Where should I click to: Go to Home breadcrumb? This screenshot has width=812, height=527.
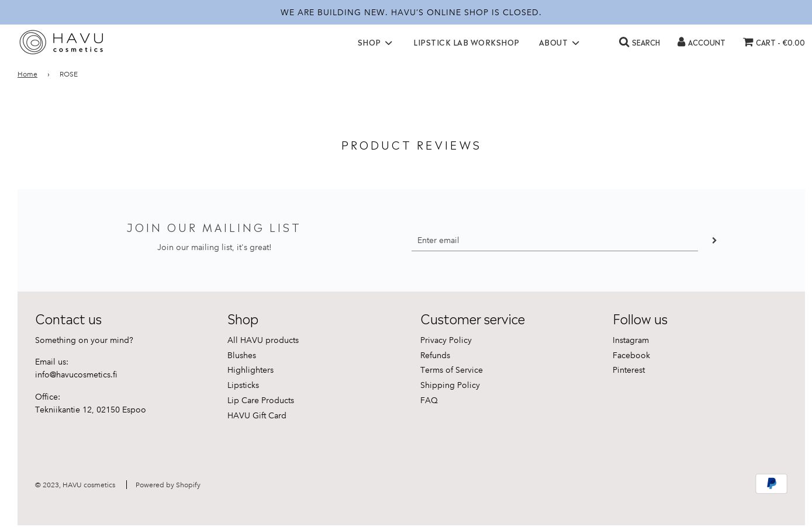pyautogui.click(x=27, y=74)
